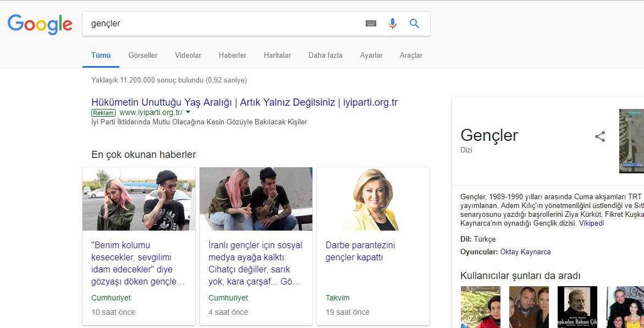Open the on-screen keyboard icon in search bar

(371, 23)
